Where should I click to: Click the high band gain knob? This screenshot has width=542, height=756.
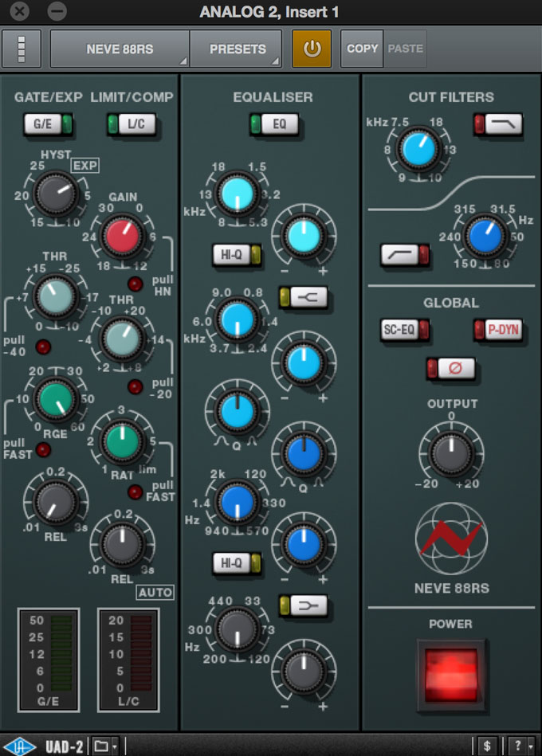[304, 237]
